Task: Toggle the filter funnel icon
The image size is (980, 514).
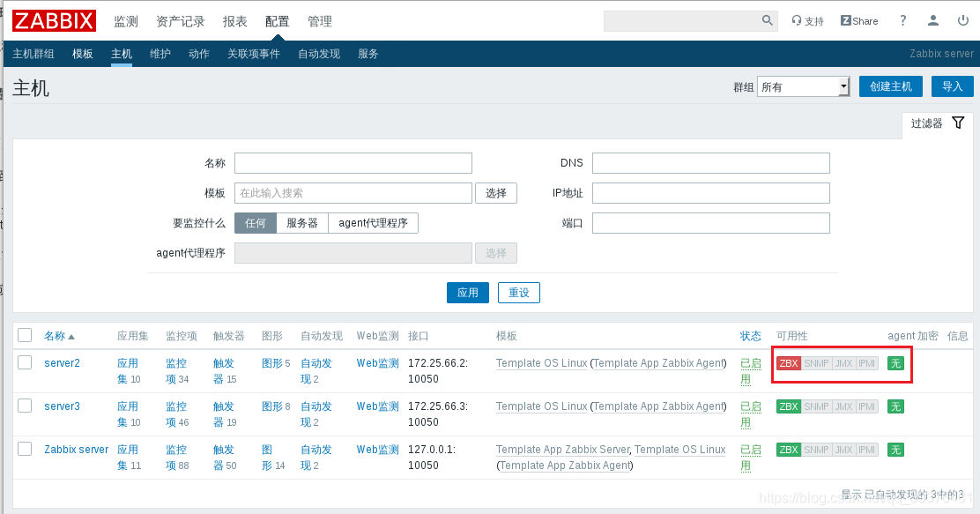Action: coord(958,123)
